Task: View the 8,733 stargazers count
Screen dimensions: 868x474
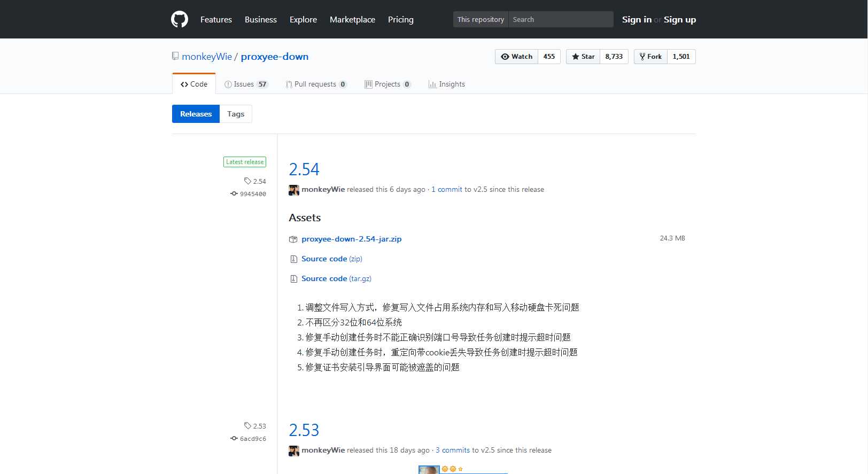Action: (x=614, y=57)
